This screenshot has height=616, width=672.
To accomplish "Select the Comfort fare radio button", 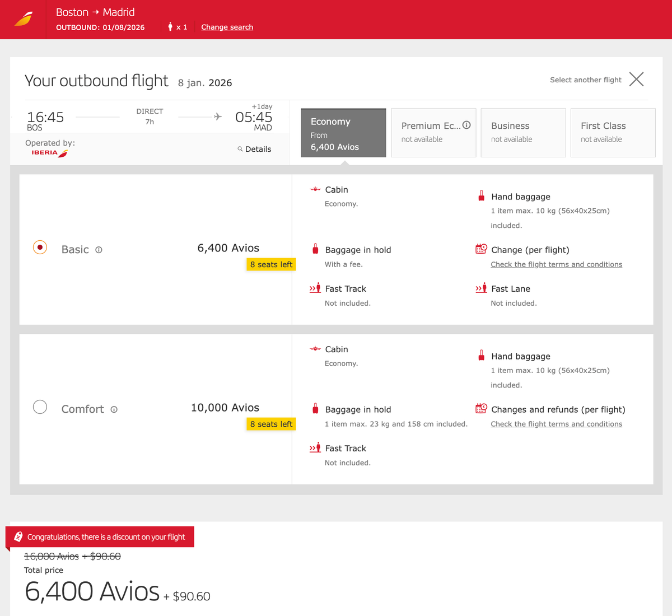I will click(x=40, y=407).
